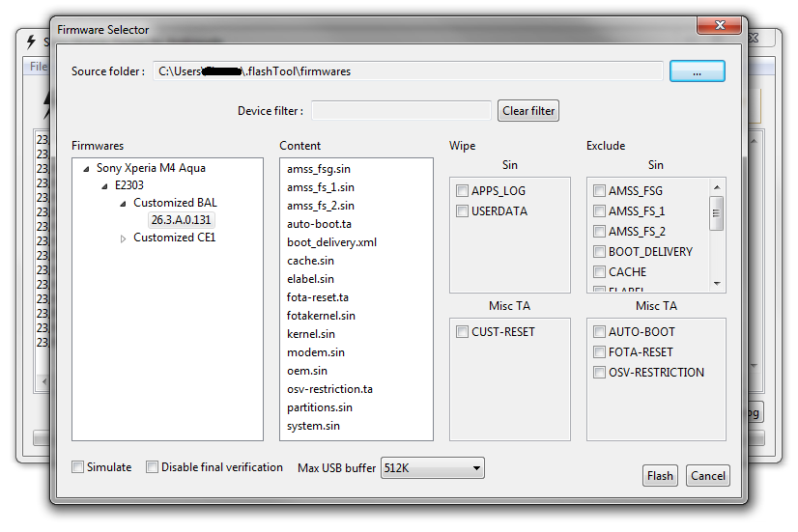Image resolution: width=798 pixels, height=532 pixels.
Task: Check the USERDATA wipe option
Action: (x=463, y=211)
